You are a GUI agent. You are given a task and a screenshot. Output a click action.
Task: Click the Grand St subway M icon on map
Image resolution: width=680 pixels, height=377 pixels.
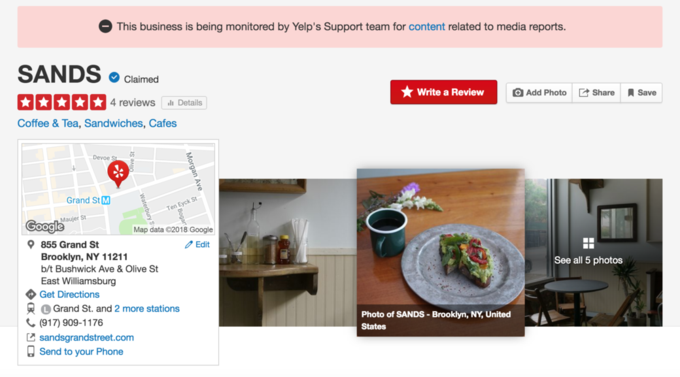click(106, 200)
